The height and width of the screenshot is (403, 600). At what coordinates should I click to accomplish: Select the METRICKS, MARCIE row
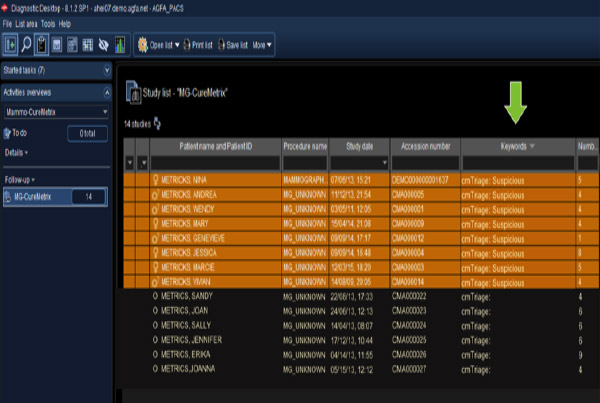(x=361, y=267)
